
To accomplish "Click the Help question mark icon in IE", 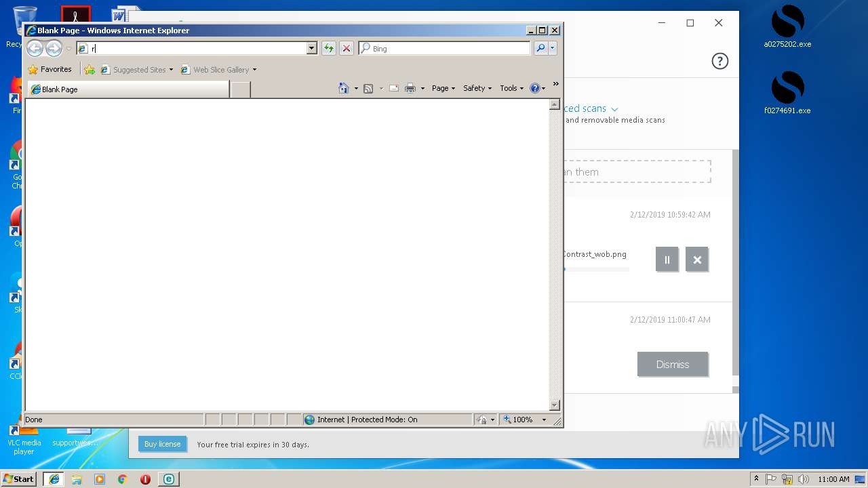I will [x=534, y=88].
